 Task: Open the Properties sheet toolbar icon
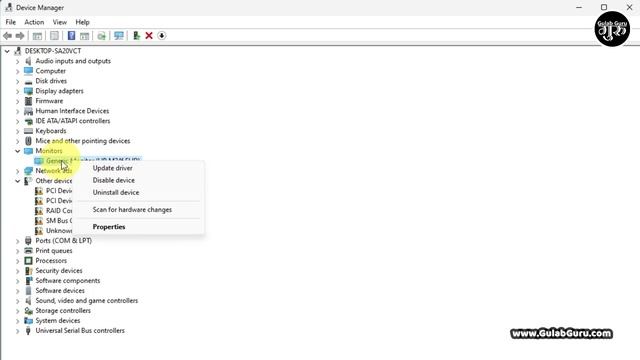tap(54, 36)
